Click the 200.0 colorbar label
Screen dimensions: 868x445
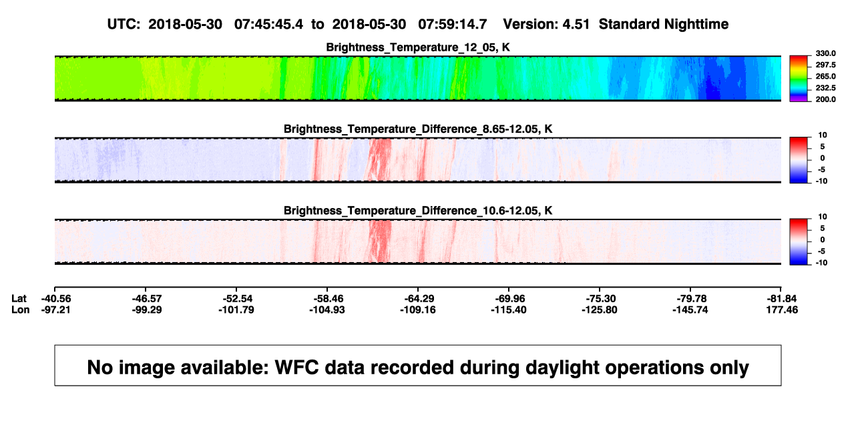[825, 99]
